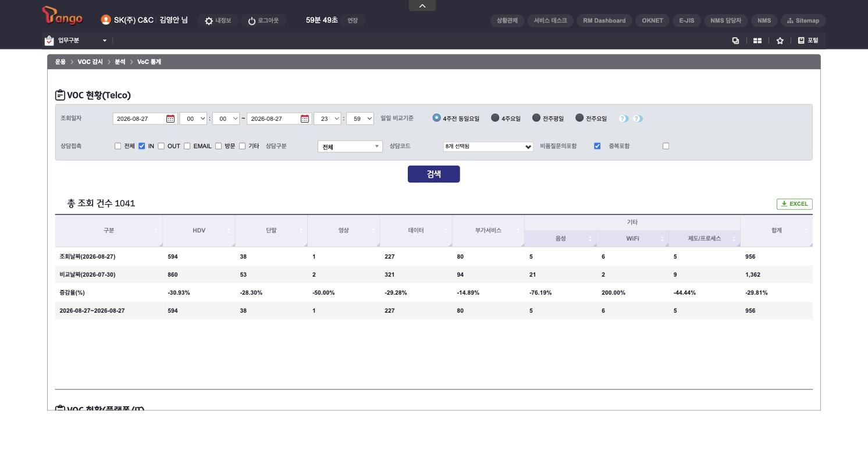This screenshot has height=472, width=868.
Task: Open the end minute dropdown showing 59
Action: point(360,119)
